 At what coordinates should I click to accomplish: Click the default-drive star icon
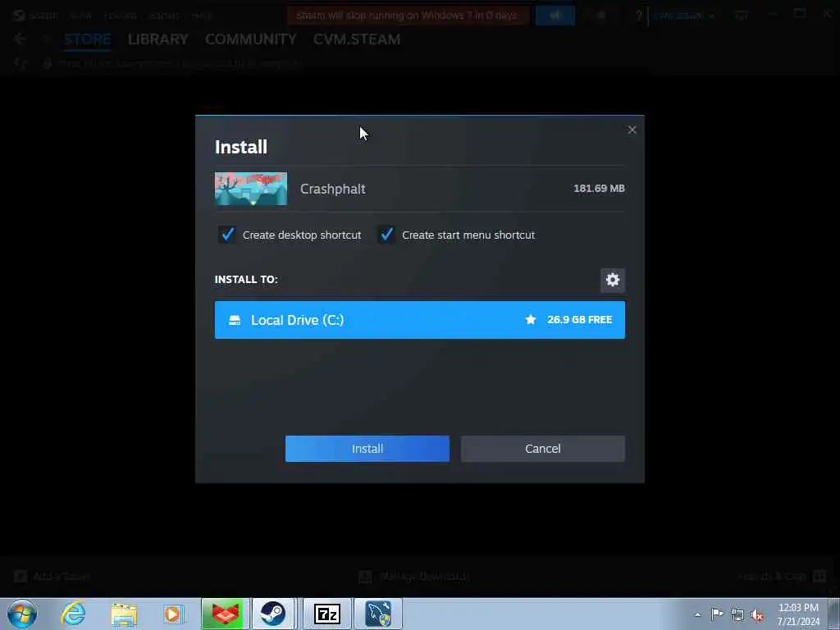coord(531,320)
